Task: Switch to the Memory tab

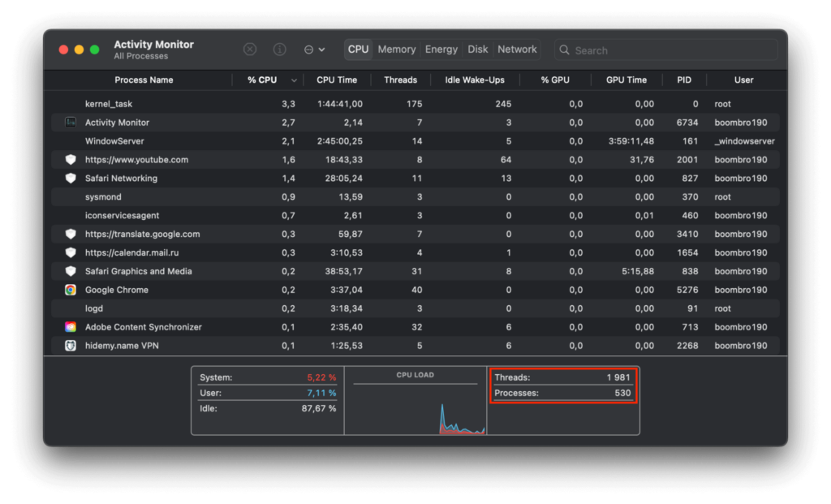Action: 396,50
